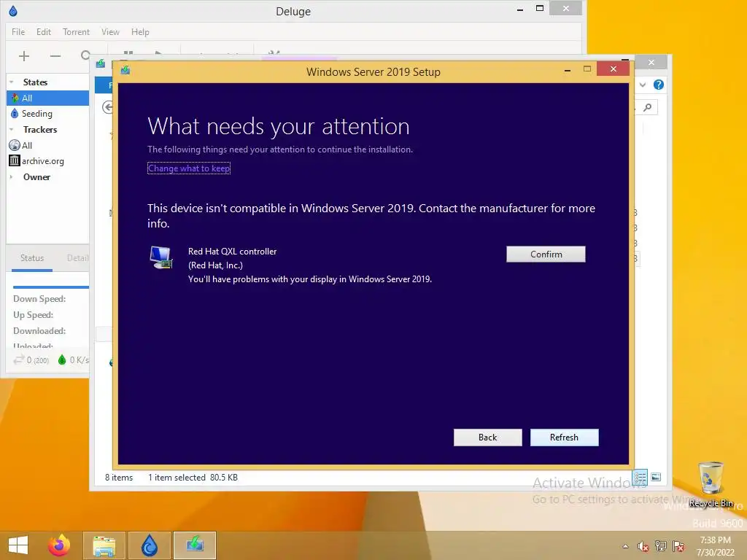Switch File Explorer to details view icon

(x=640, y=477)
